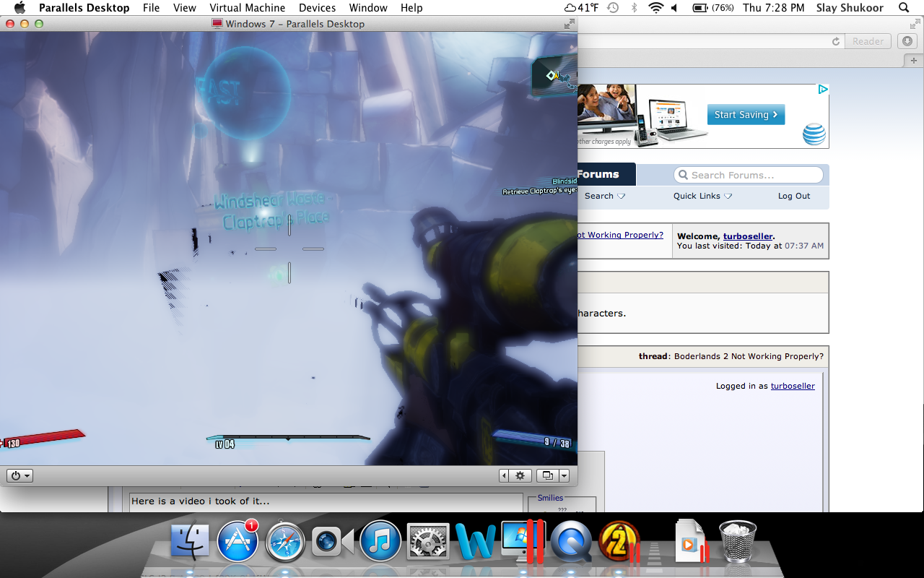Open the File menu
This screenshot has width=924, height=578.
[x=151, y=8]
